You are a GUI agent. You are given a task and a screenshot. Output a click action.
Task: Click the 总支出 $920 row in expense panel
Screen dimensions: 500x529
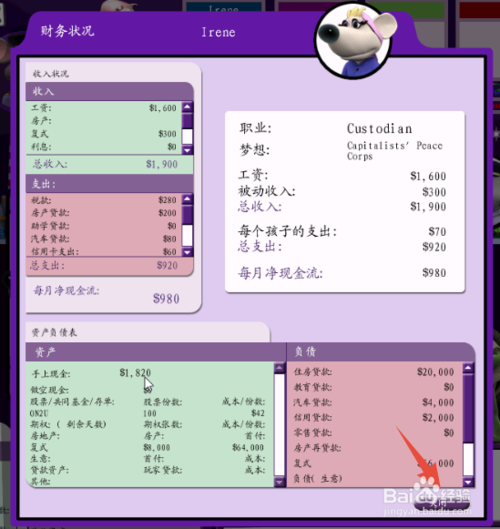point(110,266)
